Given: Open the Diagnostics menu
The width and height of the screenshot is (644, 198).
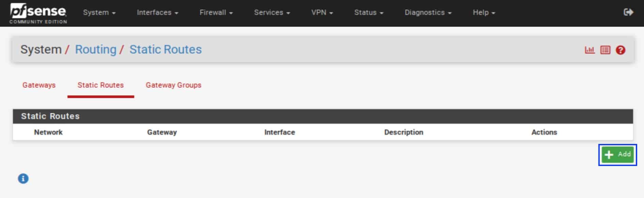Looking at the screenshot, I should point(428,13).
